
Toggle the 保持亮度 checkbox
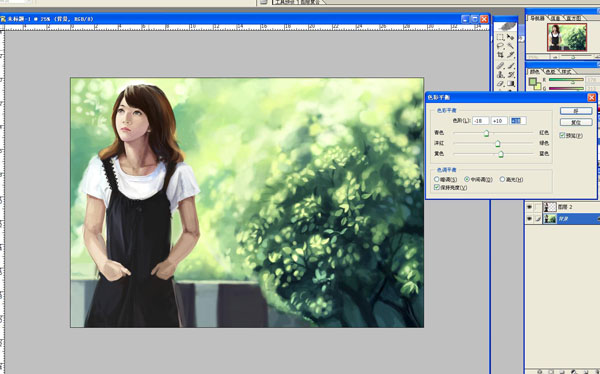[437, 187]
